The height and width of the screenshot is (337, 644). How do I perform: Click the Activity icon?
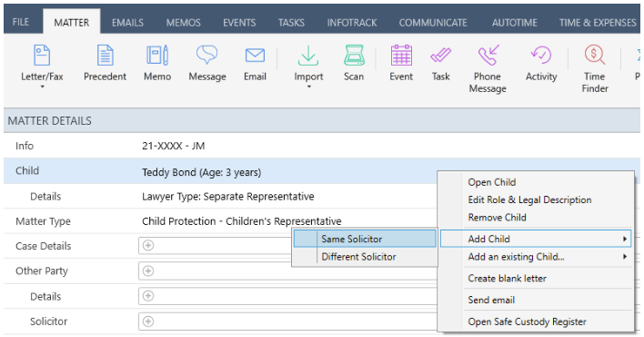tap(541, 56)
